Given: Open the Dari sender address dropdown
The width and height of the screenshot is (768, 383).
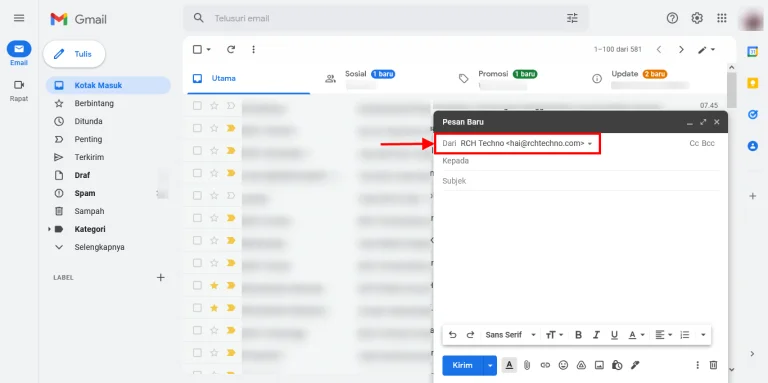Looking at the screenshot, I should (590, 144).
